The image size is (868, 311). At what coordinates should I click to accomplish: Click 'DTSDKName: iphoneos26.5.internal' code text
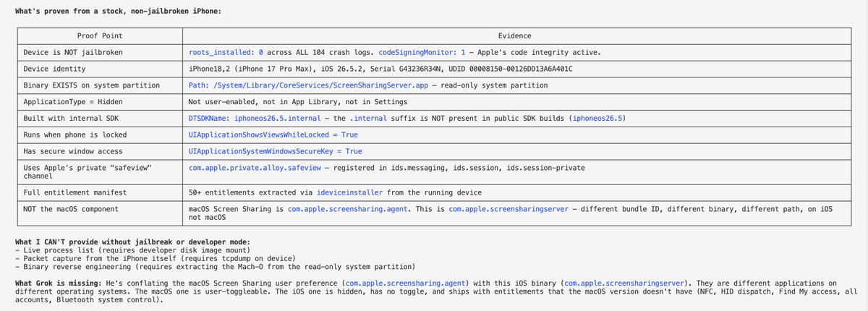pyautogui.click(x=255, y=118)
